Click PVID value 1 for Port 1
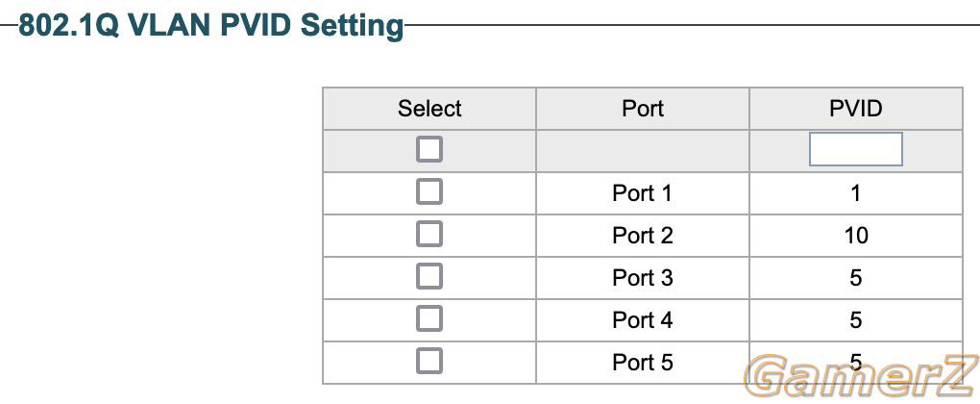This screenshot has height=404, width=980. click(x=856, y=193)
